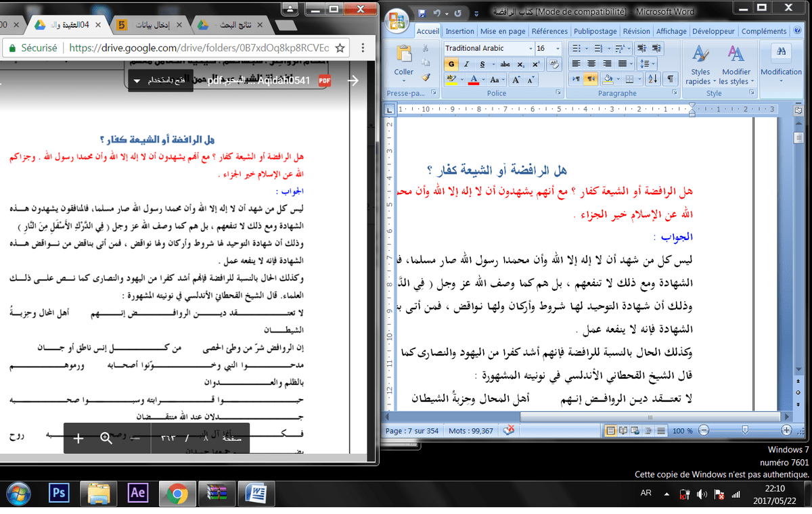
Task: Bookmark the Drive page with the star icon
Action: [340, 49]
